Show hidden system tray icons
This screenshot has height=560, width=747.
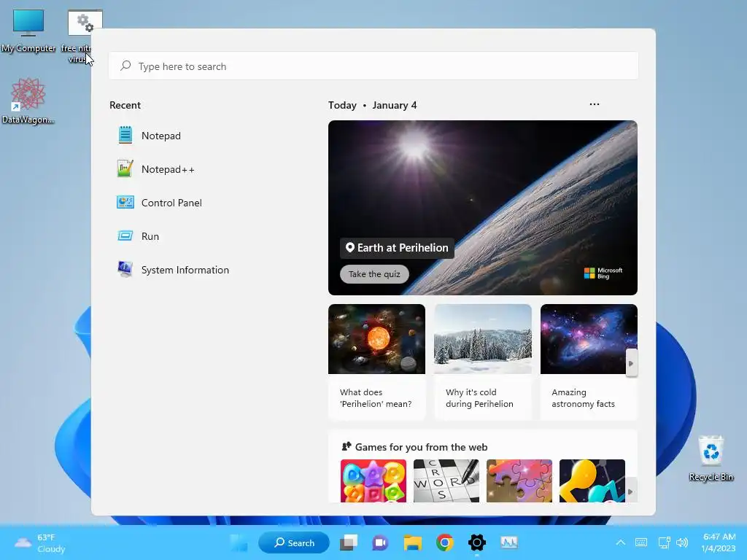click(620, 542)
